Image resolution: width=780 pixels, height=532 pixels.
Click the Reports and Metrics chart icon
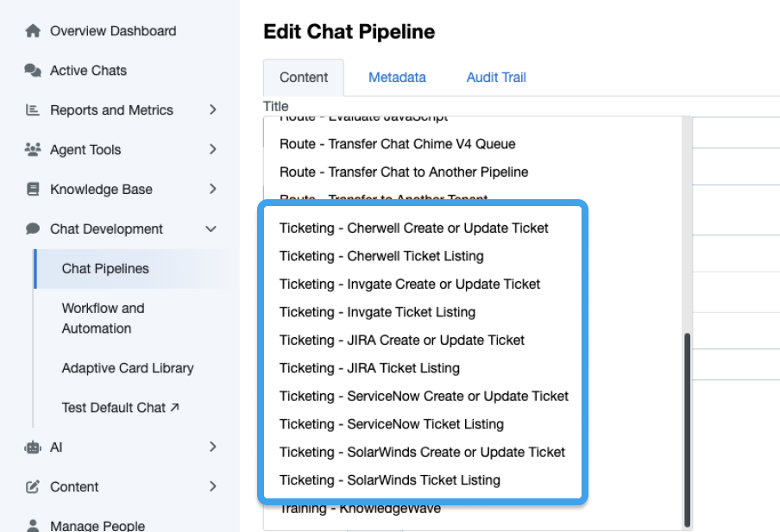pos(33,110)
